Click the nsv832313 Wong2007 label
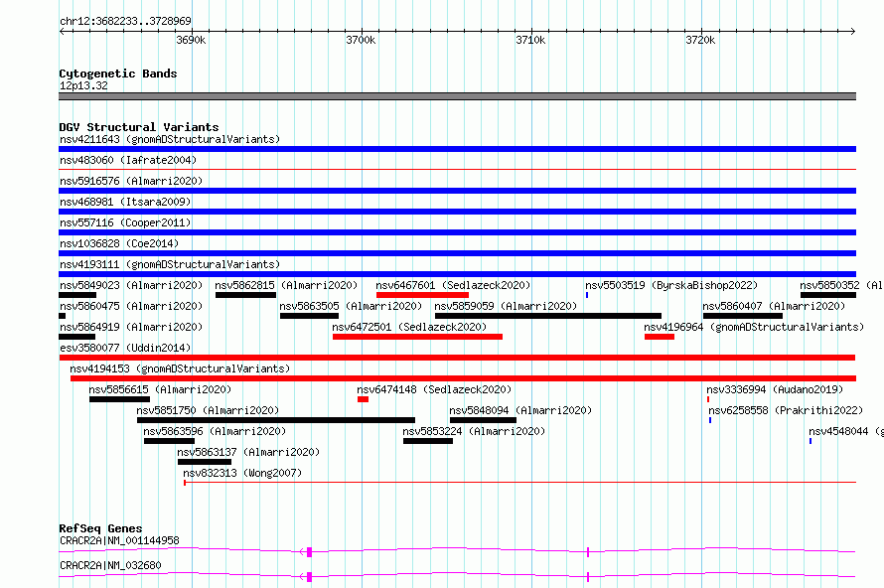The image size is (884, 588). [242, 473]
